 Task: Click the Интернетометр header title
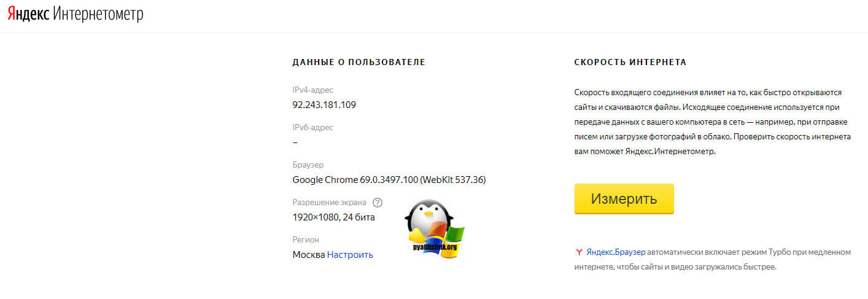[x=98, y=14]
